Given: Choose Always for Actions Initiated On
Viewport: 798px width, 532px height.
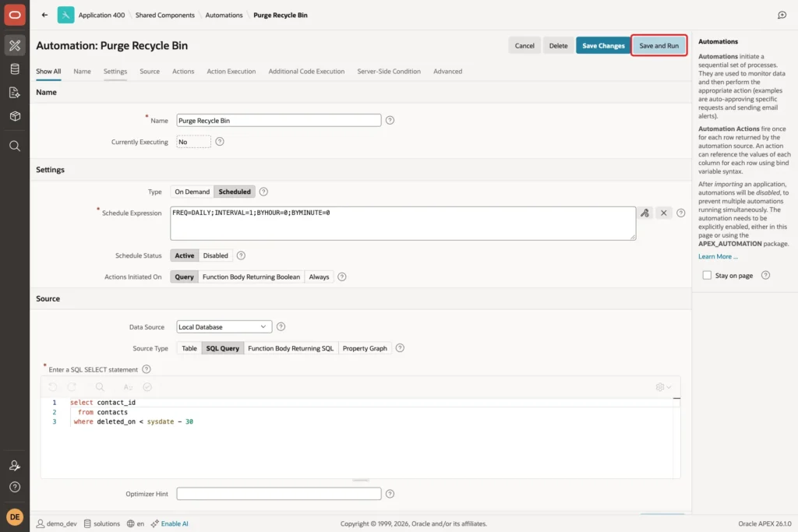Looking at the screenshot, I should pos(319,277).
